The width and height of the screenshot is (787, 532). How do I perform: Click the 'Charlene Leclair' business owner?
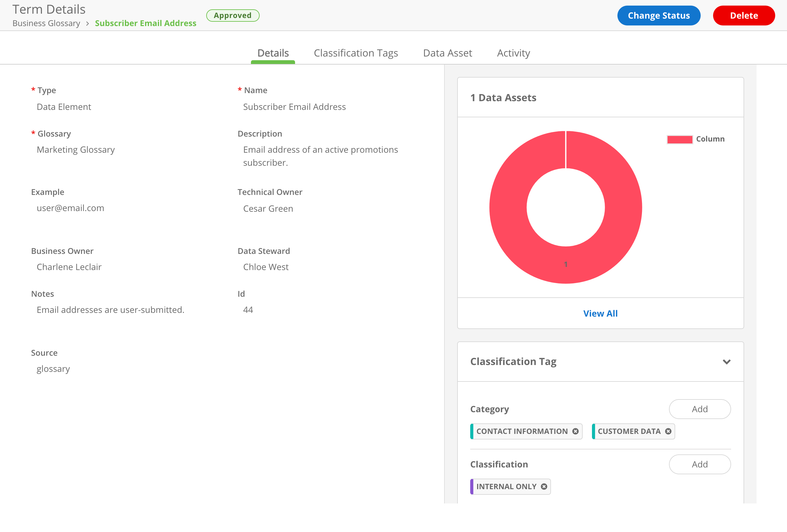pyautogui.click(x=69, y=267)
